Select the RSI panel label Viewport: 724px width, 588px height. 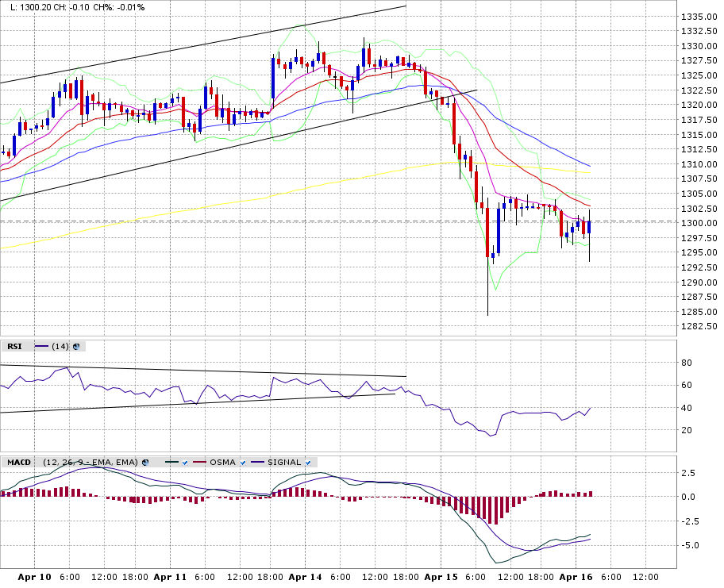[x=14, y=346]
